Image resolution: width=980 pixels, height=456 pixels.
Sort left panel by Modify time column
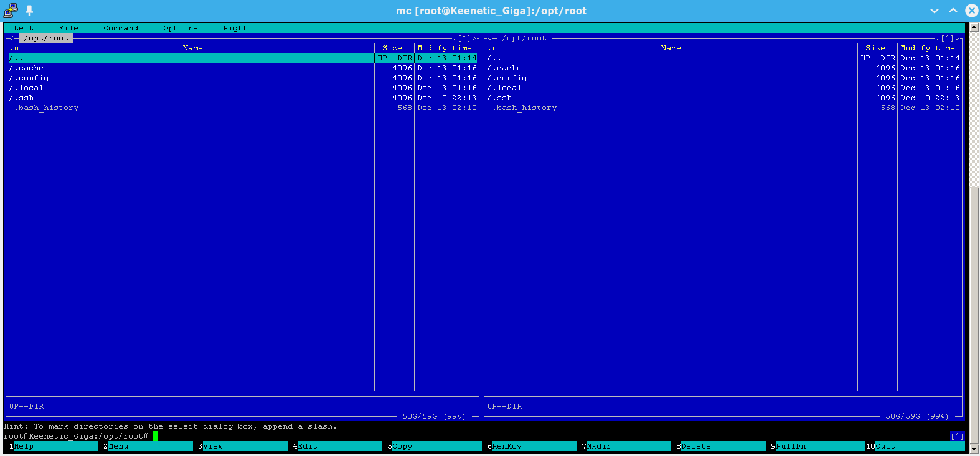445,48
